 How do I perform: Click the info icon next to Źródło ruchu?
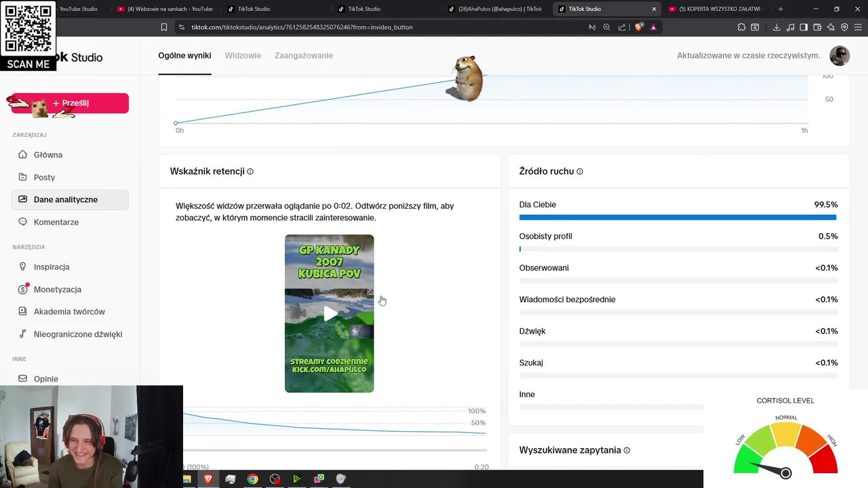580,171
